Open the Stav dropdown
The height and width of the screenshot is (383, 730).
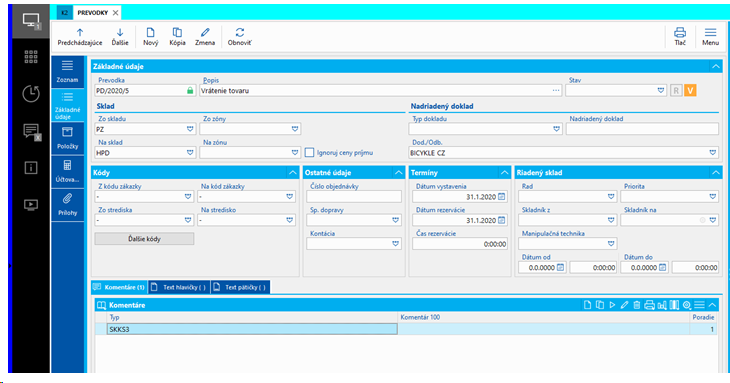click(661, 91)
